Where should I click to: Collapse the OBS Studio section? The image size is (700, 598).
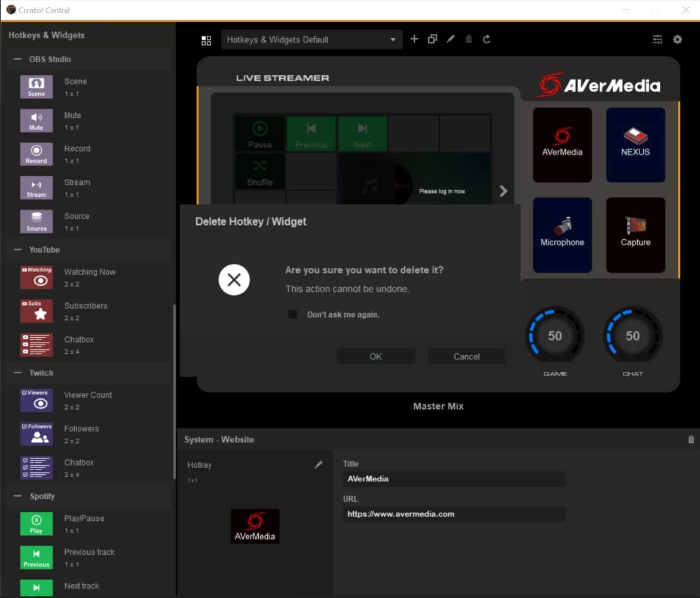point(15,59)
